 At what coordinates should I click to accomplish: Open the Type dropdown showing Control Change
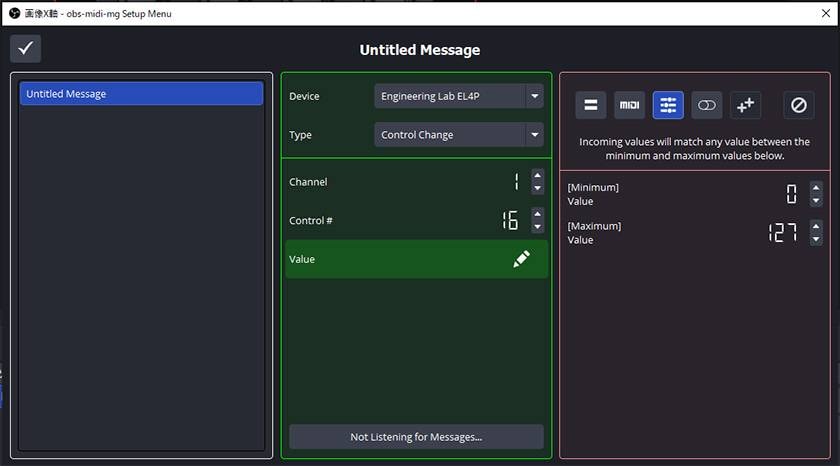click(x=459, y=135)
